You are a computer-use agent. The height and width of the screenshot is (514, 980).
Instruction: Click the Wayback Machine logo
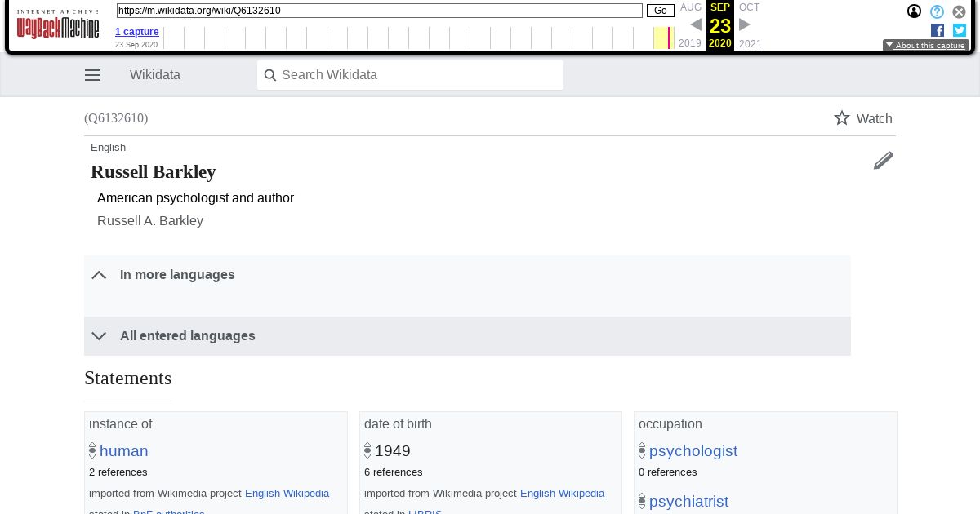click(x=57, y=24)
